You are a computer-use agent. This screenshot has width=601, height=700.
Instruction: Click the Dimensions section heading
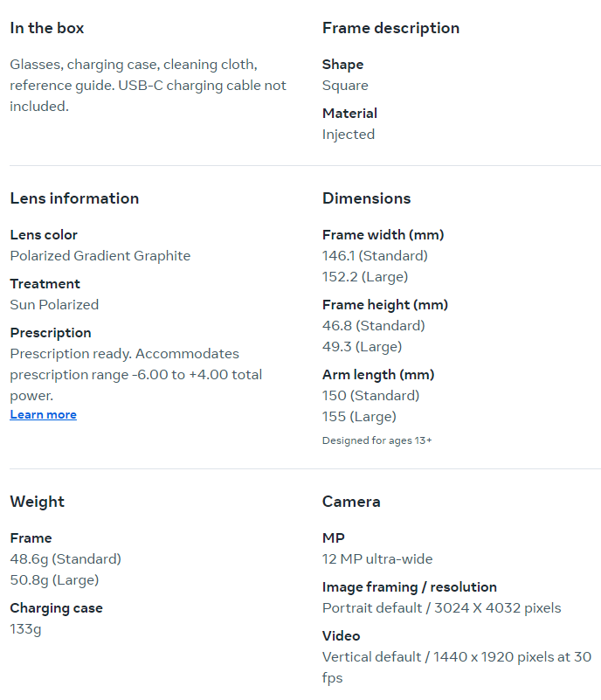click(x=366, y=198)
